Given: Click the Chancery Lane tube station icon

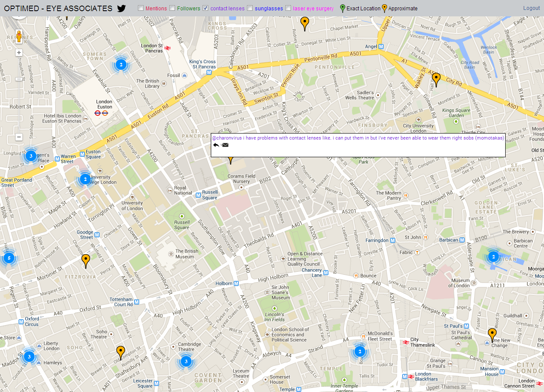Looking at the screenshot, I should pyautogui.click(x=326, y=273).
